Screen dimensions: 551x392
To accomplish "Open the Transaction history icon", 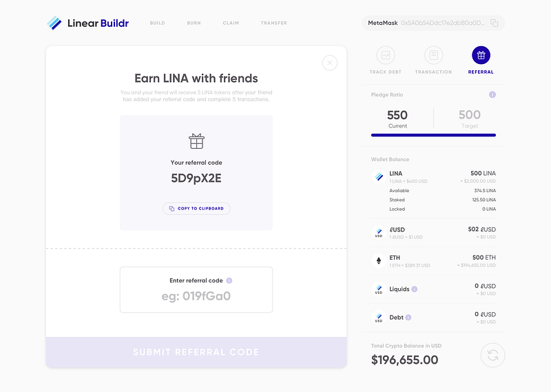I will coord(433,55).
